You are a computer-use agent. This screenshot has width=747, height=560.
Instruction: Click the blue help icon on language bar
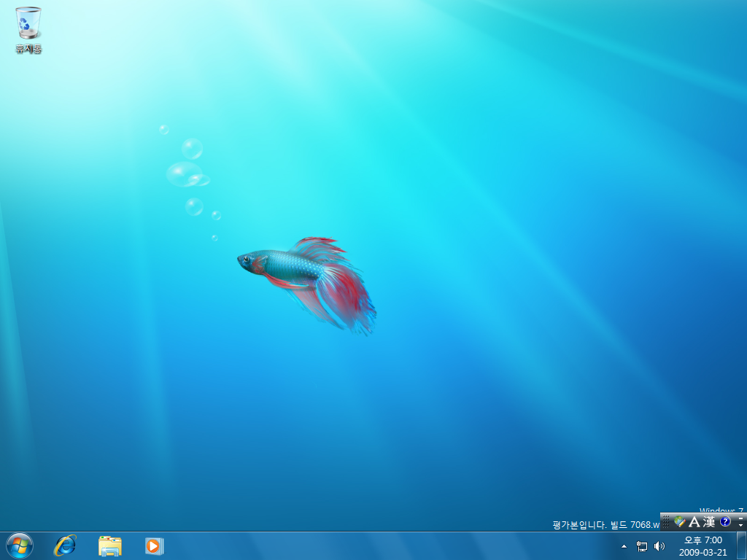(x=724, y=521)
